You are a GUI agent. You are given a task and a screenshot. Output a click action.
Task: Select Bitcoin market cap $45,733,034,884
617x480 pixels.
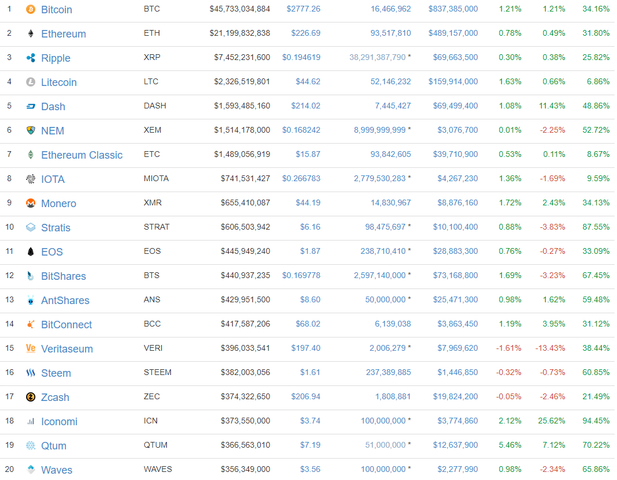click(240, 9)
